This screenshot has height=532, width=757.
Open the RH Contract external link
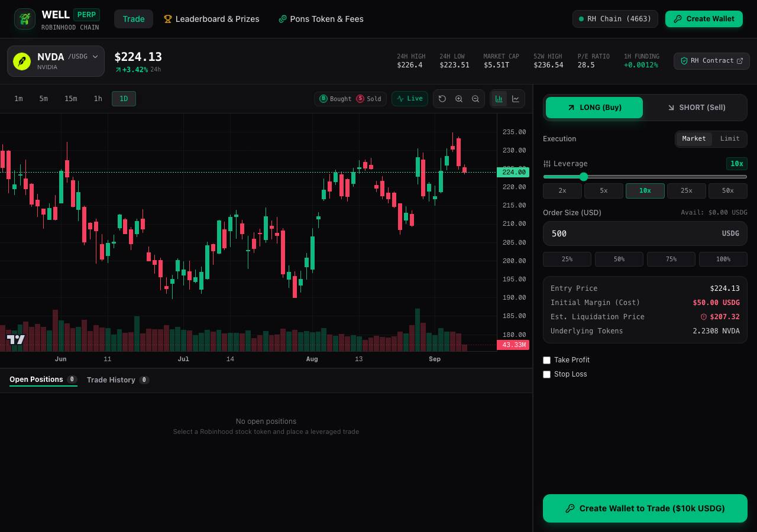711,61
